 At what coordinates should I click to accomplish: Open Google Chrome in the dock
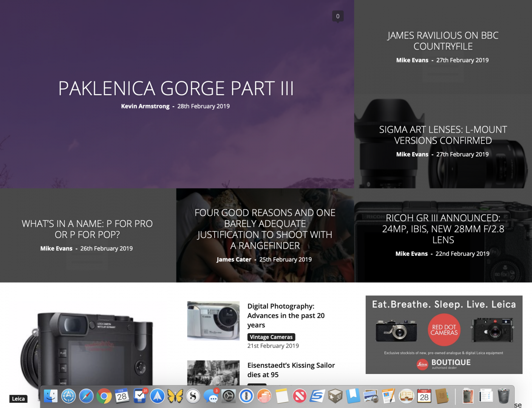tap(104, 396)
